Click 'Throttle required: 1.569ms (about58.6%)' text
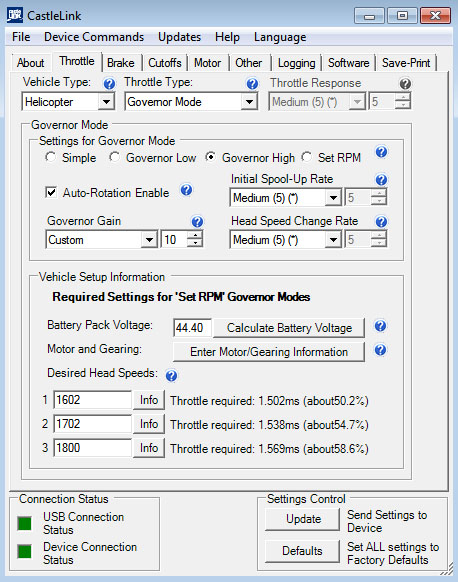The height and width of the screenshot is (582, 458). [269, 449]
